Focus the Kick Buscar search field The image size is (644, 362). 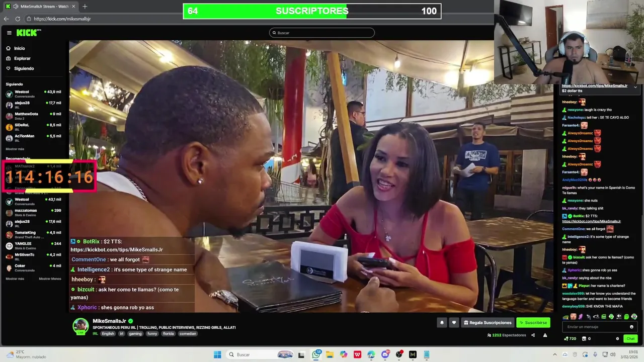[x=322, y=33]
